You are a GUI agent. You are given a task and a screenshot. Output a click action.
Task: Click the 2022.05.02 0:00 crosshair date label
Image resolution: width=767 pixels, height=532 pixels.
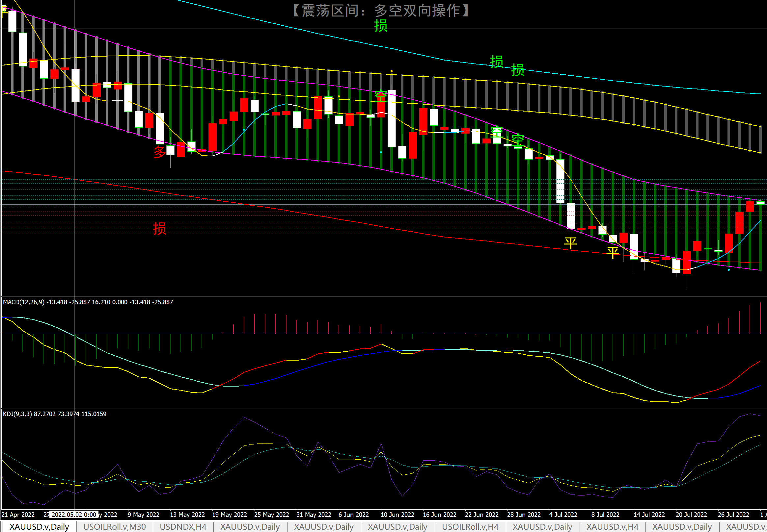click(74, 515)
